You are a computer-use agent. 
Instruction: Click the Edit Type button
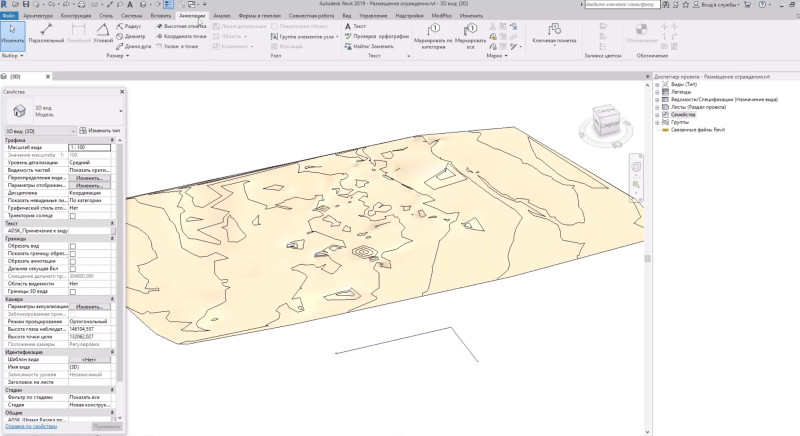tap(101, 131)
